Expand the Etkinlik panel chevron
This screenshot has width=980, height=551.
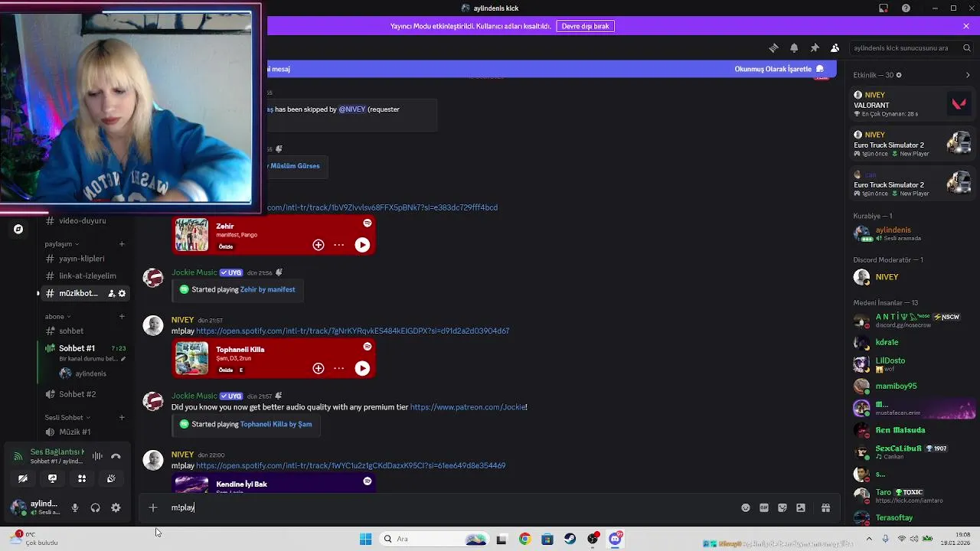[968, 75]
